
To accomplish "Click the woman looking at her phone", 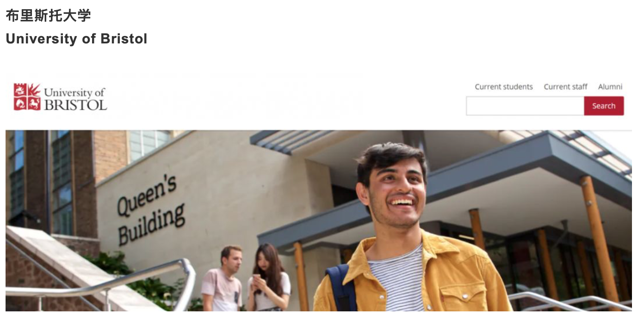I will [268, 279].
